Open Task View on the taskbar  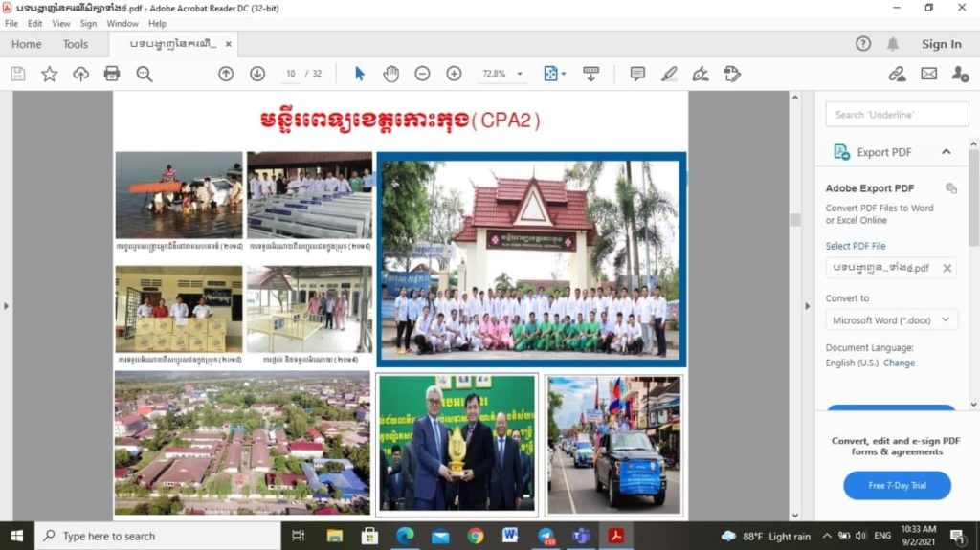click(x=299, y=536)
